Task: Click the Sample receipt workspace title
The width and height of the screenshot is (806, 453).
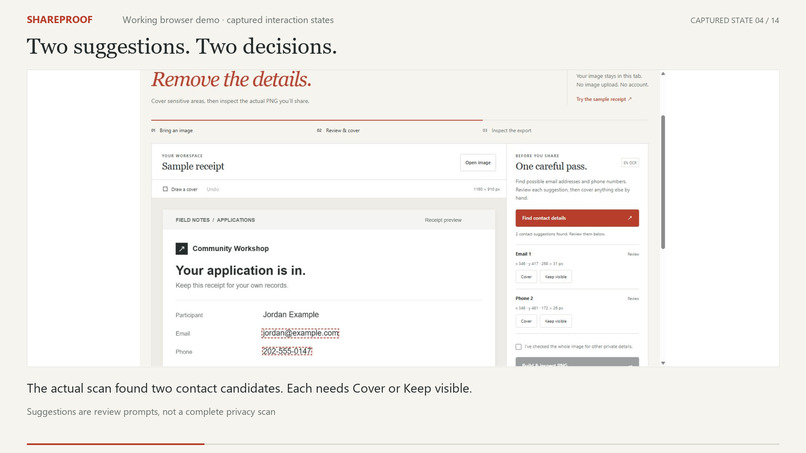Action: (193, 166)
